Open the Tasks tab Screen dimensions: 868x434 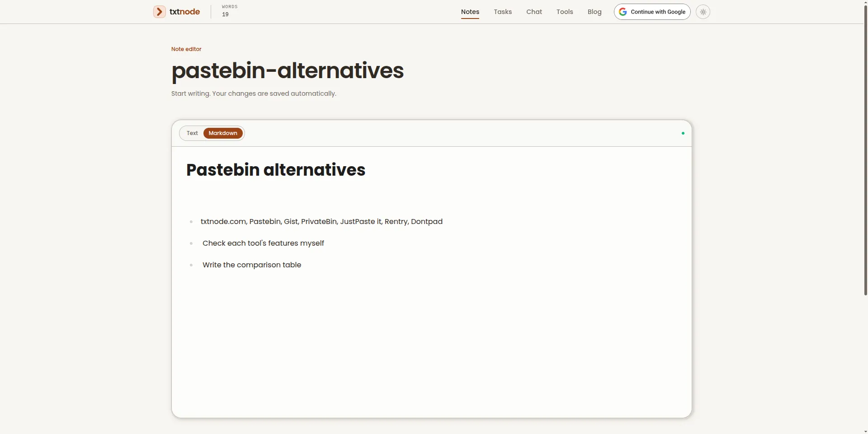tap(503, 12)
